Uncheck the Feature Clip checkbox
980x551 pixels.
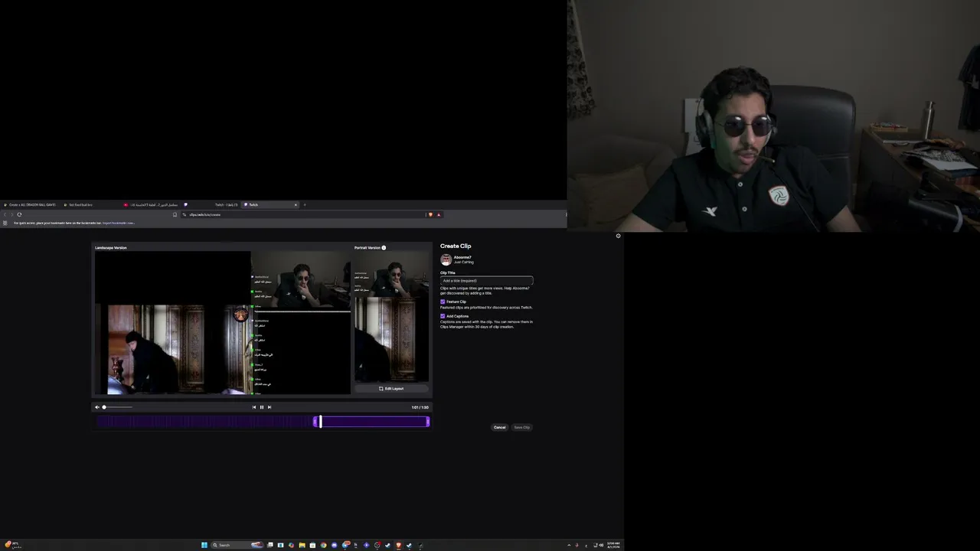[x=443, y=302]
